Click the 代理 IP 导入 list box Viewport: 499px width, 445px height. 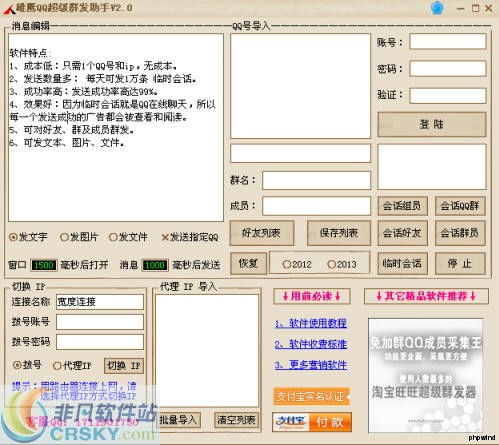point(207,350)
